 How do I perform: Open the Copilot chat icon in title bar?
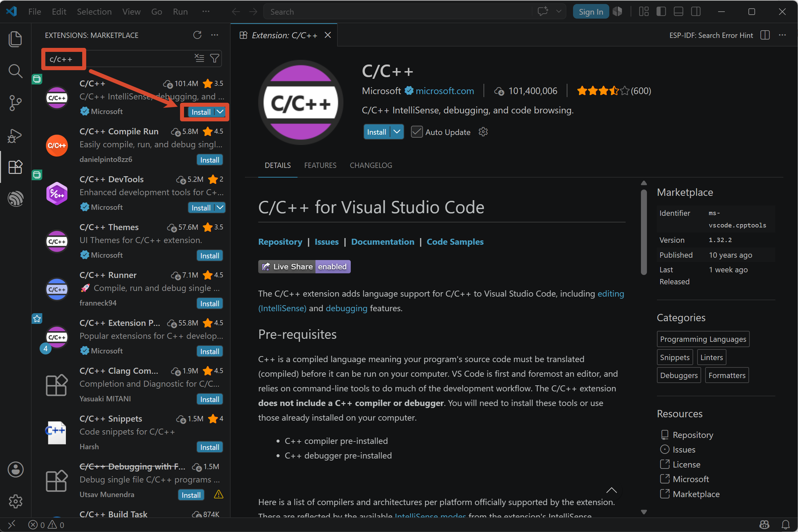click(543, 12)
